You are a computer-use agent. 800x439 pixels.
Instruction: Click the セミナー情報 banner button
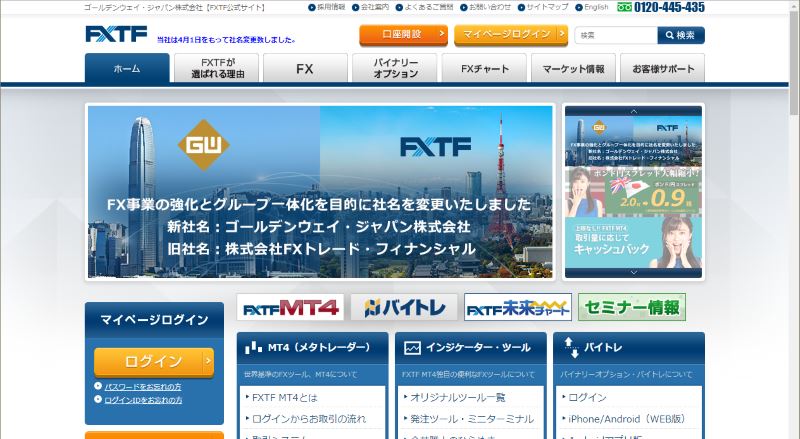click(x=632, y=307)
